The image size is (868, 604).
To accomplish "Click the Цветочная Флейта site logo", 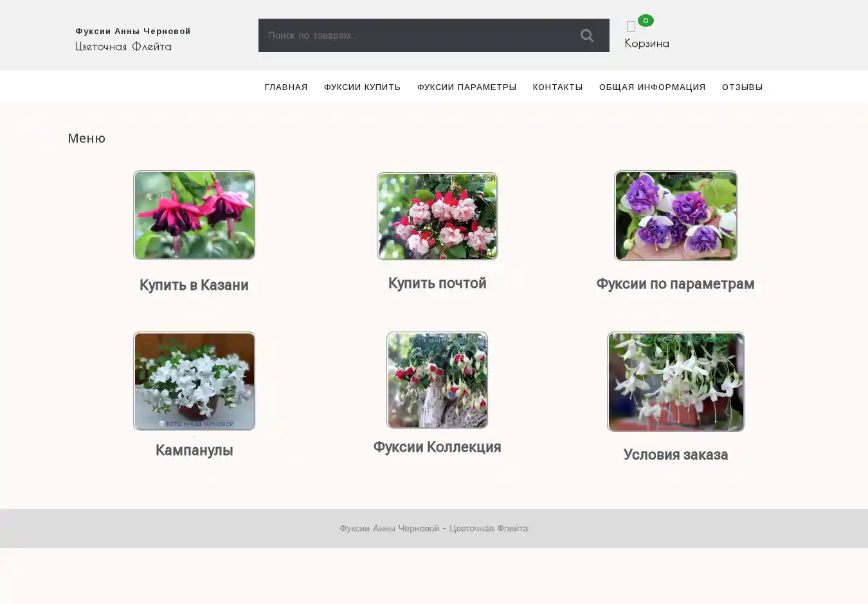I will (123, 46).
